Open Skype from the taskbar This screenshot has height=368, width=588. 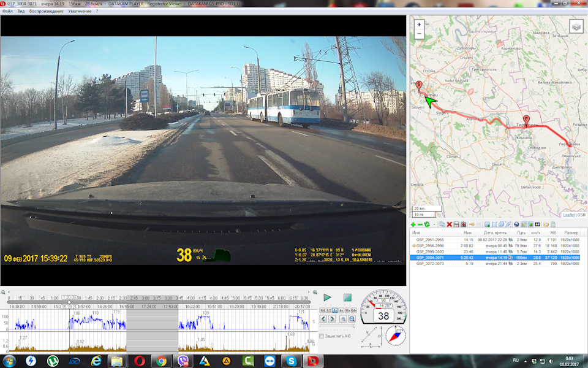point(292,361)
